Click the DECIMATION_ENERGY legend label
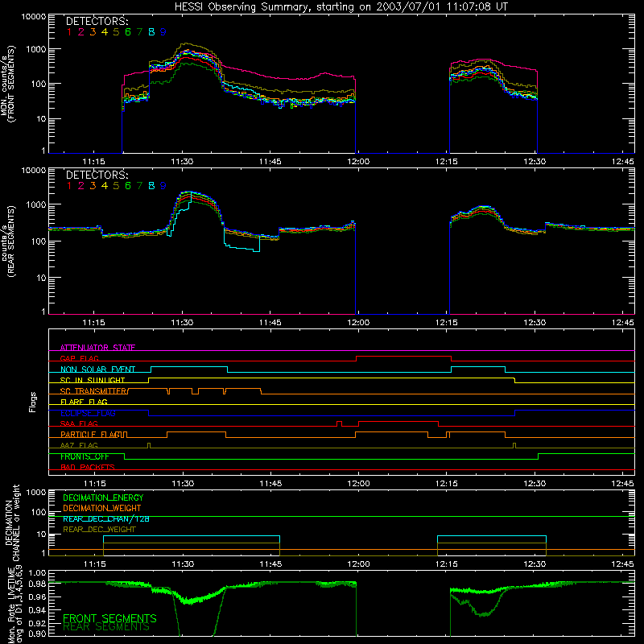The width and height of the screenshot is (644, 644). tap(103, 497)
